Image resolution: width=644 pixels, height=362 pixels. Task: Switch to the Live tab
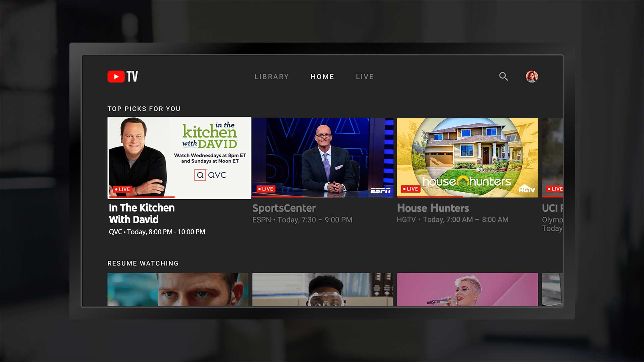point(365,77)
